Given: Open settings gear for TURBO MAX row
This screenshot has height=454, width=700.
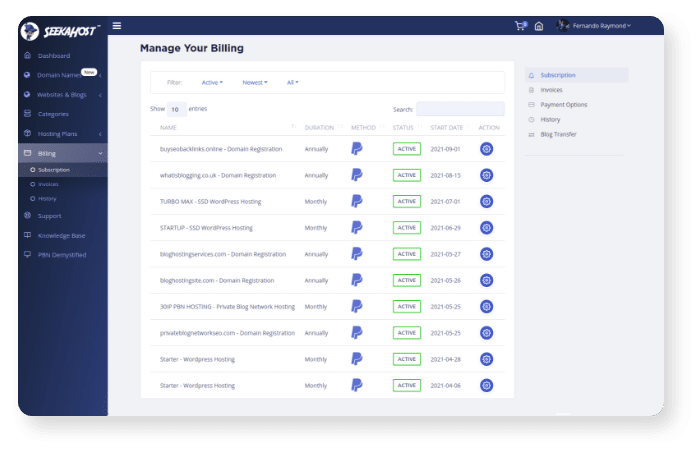Looking at the screenshot, I should (x=486, y=201).
